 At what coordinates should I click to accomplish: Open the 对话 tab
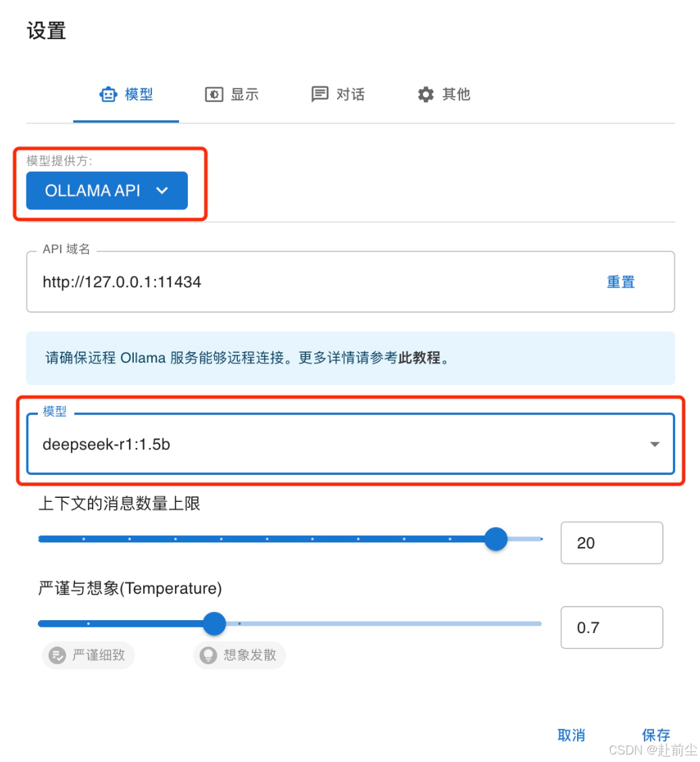(x=338, y=95)
